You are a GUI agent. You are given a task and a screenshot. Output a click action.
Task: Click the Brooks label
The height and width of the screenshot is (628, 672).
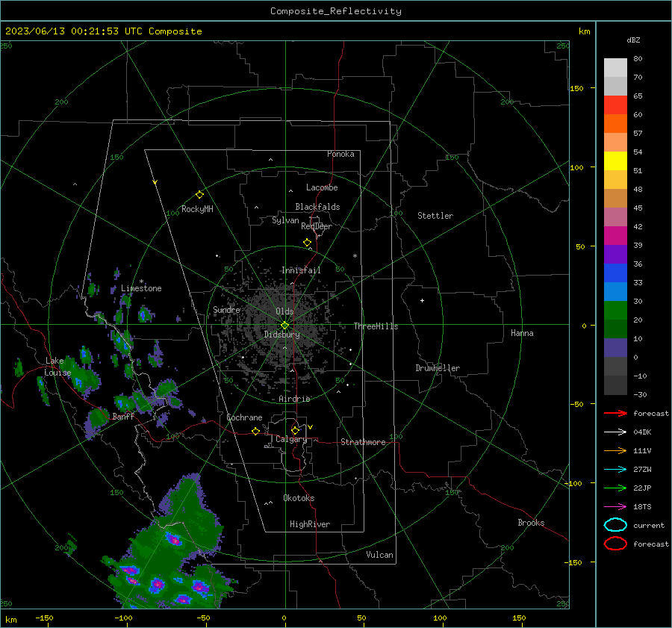[x=531, y=523]
